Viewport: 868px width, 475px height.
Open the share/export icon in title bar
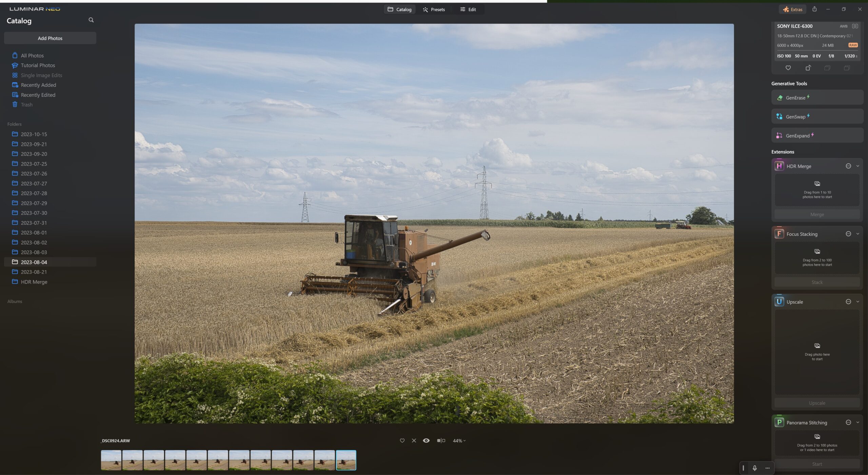(814, 9)
